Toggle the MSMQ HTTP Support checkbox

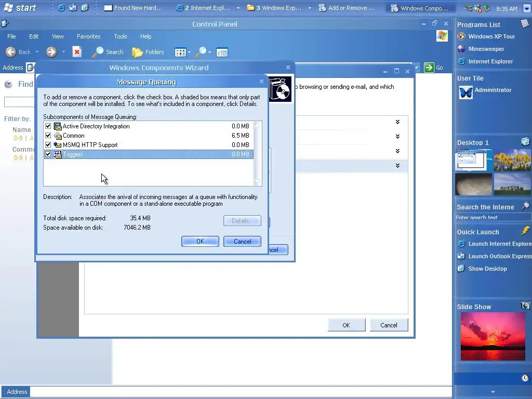[x=48, y=145]
